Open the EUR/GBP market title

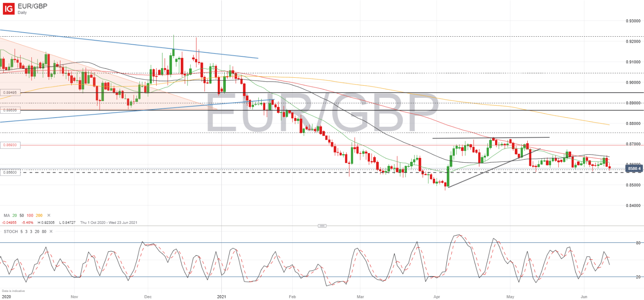coord(32,6)
